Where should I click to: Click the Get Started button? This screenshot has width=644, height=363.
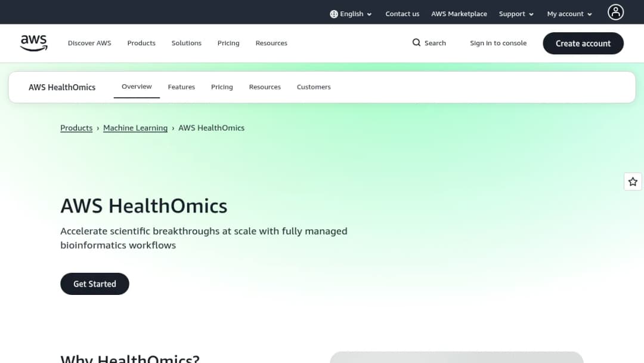click(x=95, y=284)
